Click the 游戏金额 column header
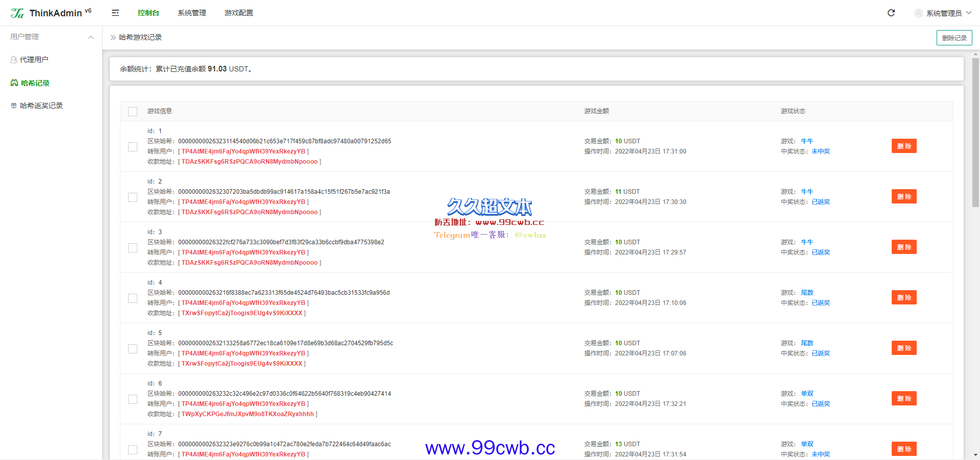This screenshot has height=460, width=980. [597, 111]
